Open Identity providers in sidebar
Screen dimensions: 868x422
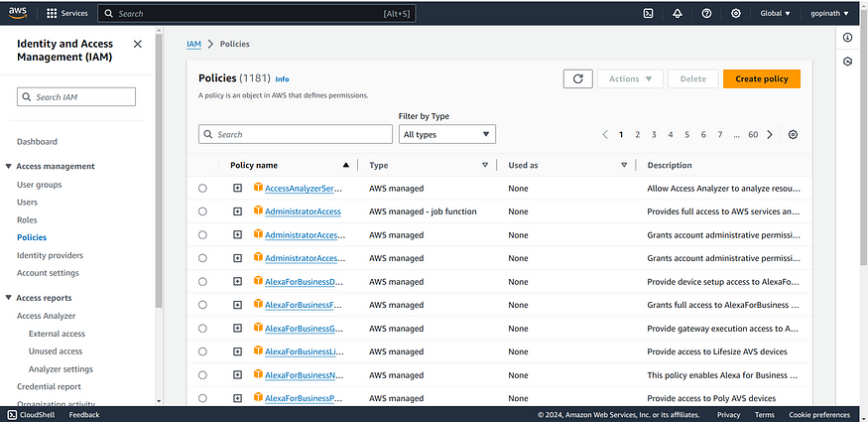pyautogui.click(x=50, y=255)
